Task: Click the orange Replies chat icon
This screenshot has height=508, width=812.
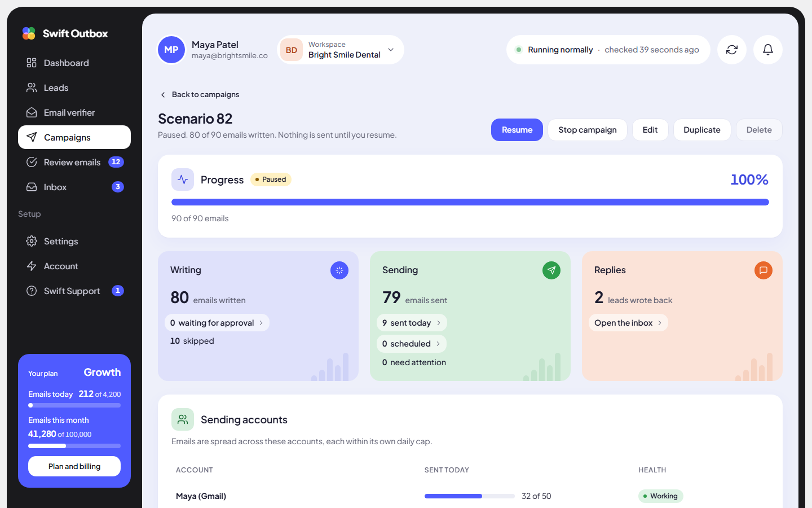Action: click(x=764, y=270)
